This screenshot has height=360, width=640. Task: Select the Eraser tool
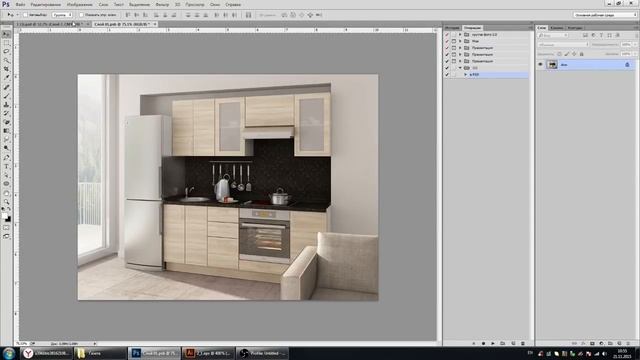click(6, 122)
